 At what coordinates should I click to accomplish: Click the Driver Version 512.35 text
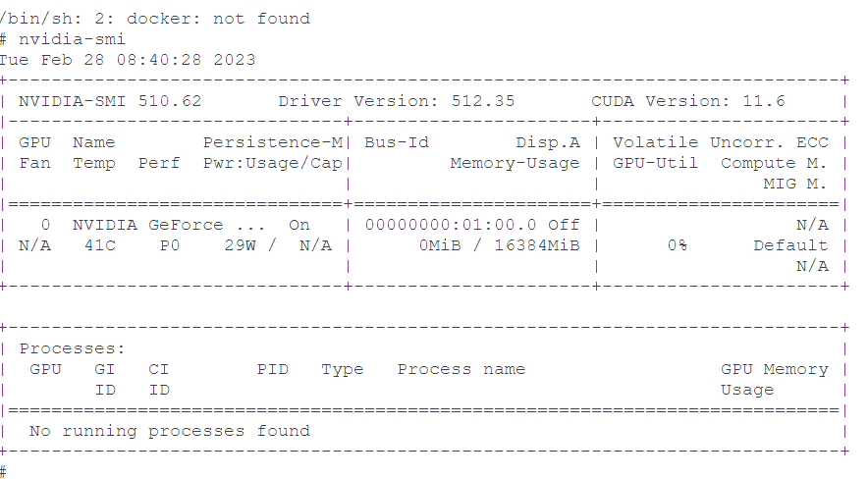[x=397, y=101]
